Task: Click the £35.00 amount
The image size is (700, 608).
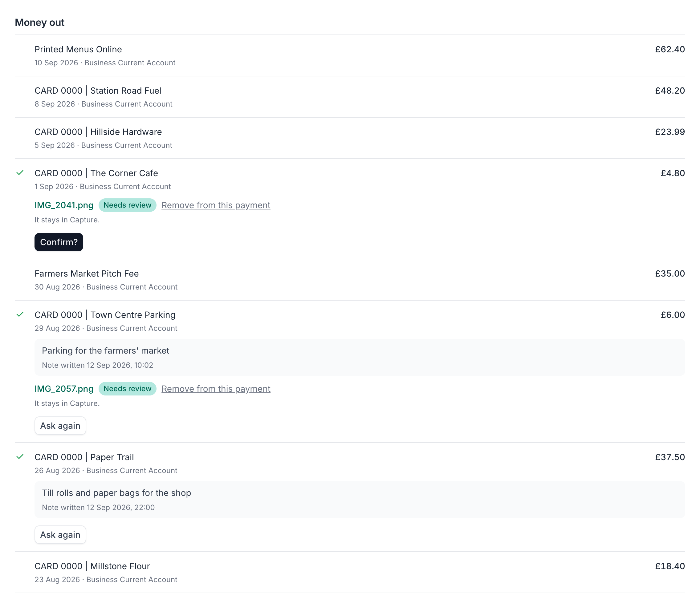Action: 670,274
